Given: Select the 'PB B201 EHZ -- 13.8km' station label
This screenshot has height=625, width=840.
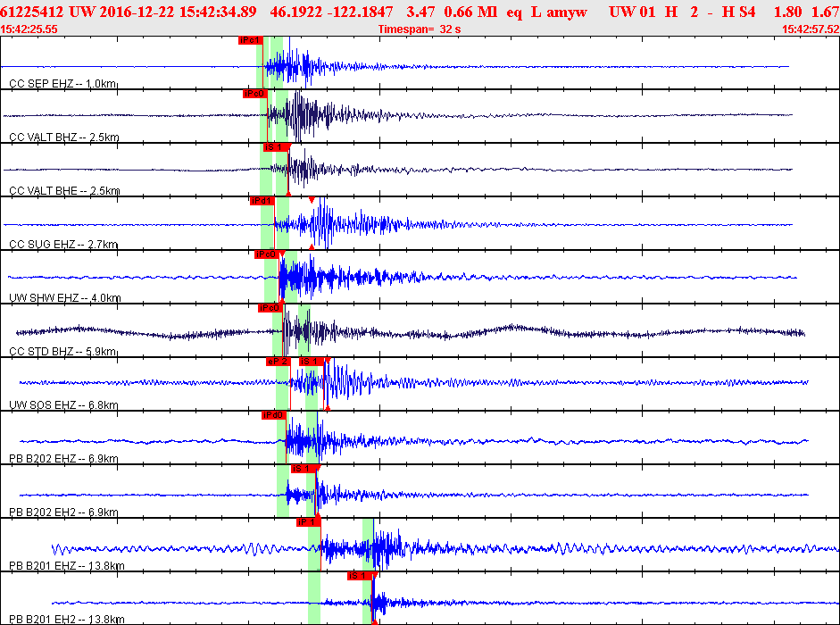Looking at the screenshot, I should 67,566.
